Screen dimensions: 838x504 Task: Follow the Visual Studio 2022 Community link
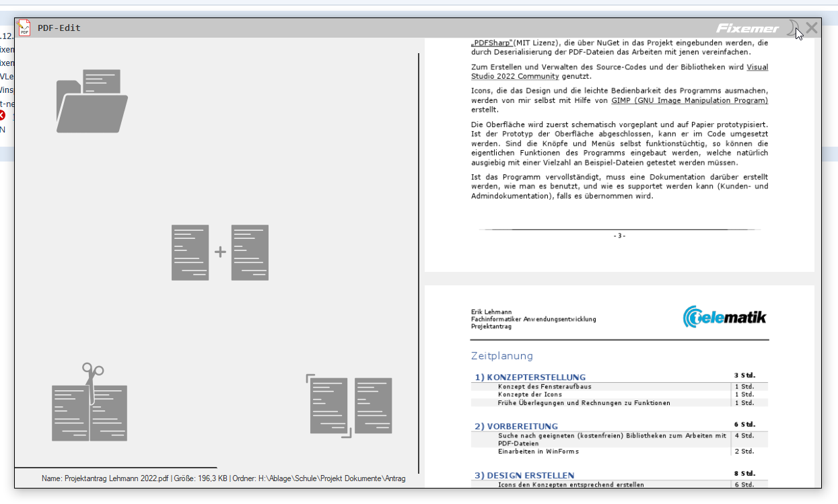pos(757,67)
